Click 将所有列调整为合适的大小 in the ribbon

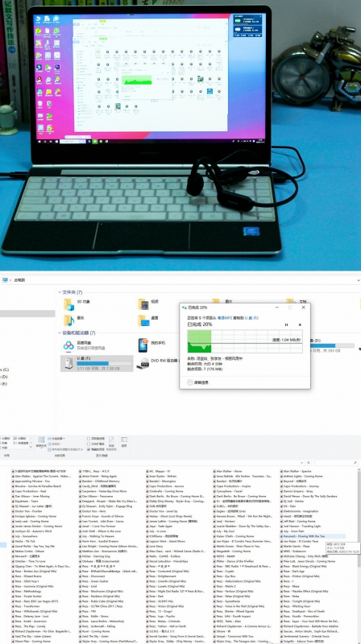pos(65,449)
